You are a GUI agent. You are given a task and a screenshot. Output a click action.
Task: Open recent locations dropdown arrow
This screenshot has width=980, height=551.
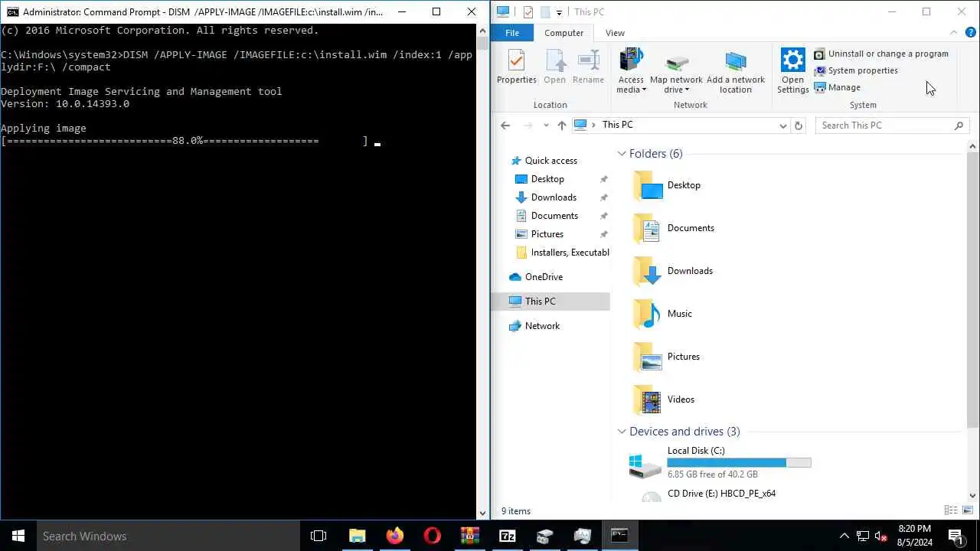tap(546, 126)
